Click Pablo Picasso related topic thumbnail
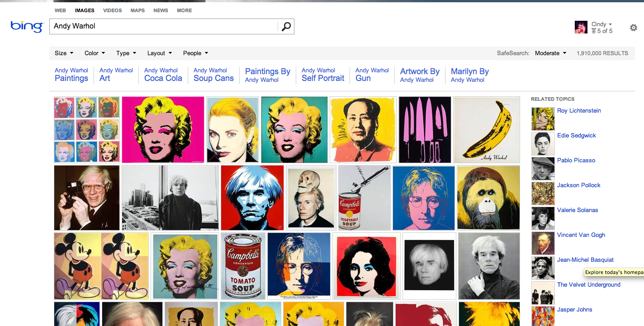This screenshot has width=644, height=326. [543, 169]
